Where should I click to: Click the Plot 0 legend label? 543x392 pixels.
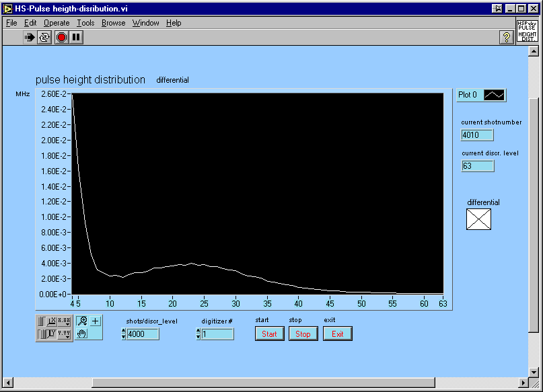pos(468,95)
